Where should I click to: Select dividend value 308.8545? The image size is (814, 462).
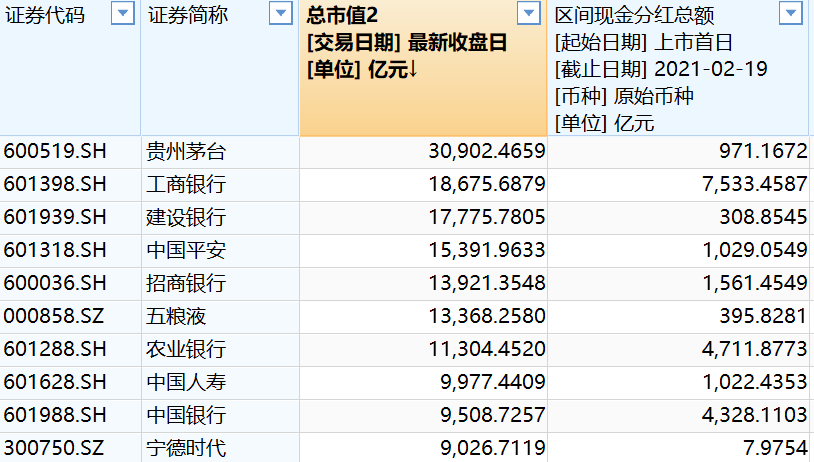[679, 218]
